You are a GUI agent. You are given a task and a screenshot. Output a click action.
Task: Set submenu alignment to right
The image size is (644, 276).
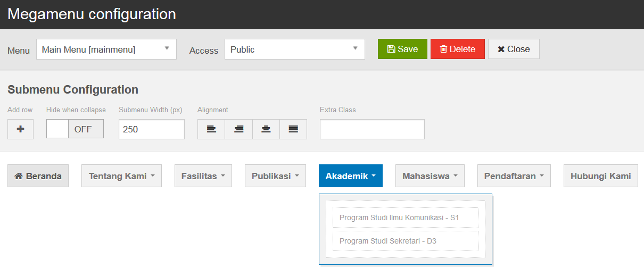click(239, 129)
